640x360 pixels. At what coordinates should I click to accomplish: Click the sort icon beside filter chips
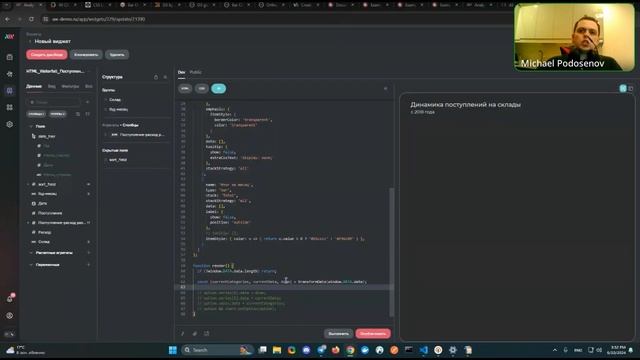point(78,114)
